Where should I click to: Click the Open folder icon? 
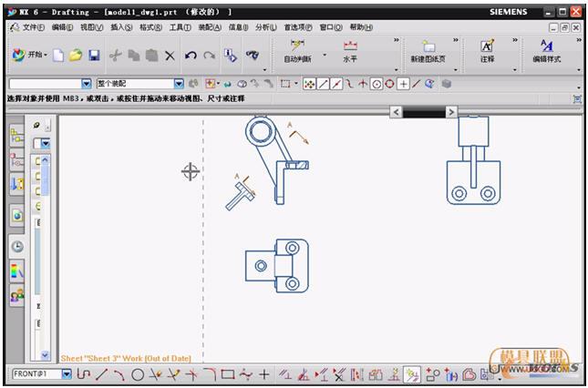(x=76, y=56)
